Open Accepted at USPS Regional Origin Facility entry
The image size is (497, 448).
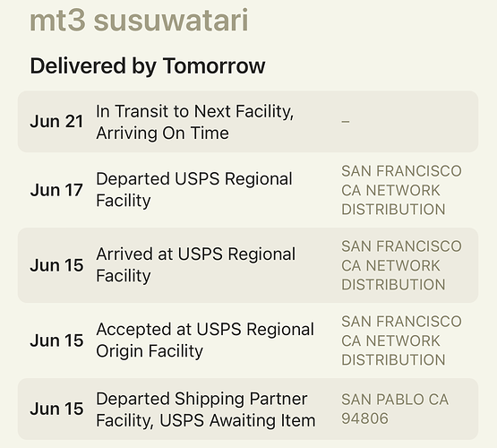(248, 340)
